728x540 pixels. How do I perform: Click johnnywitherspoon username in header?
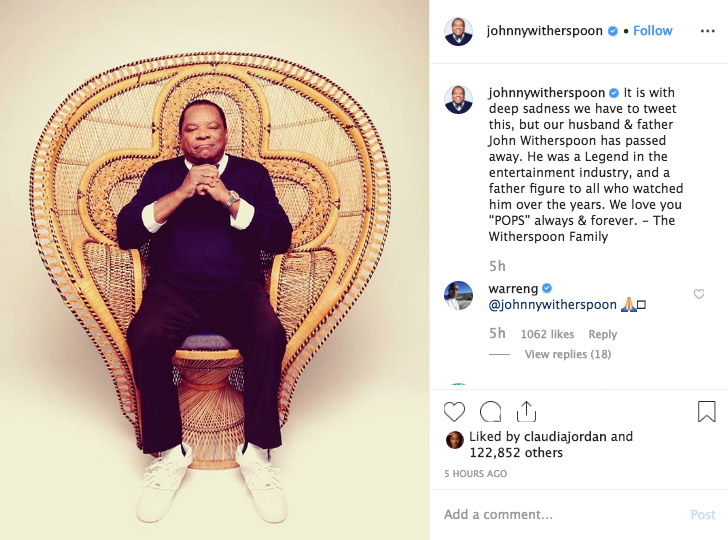click(x=545, y=31)
